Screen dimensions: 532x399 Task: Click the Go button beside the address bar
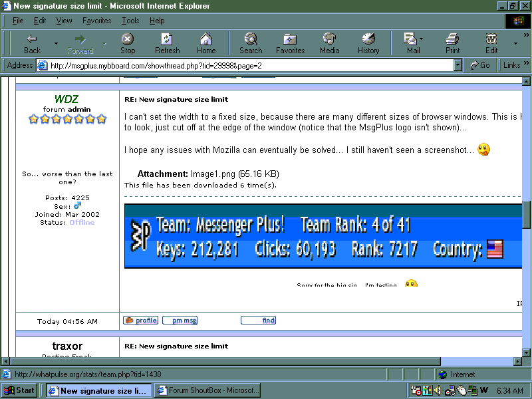(480, 65)
